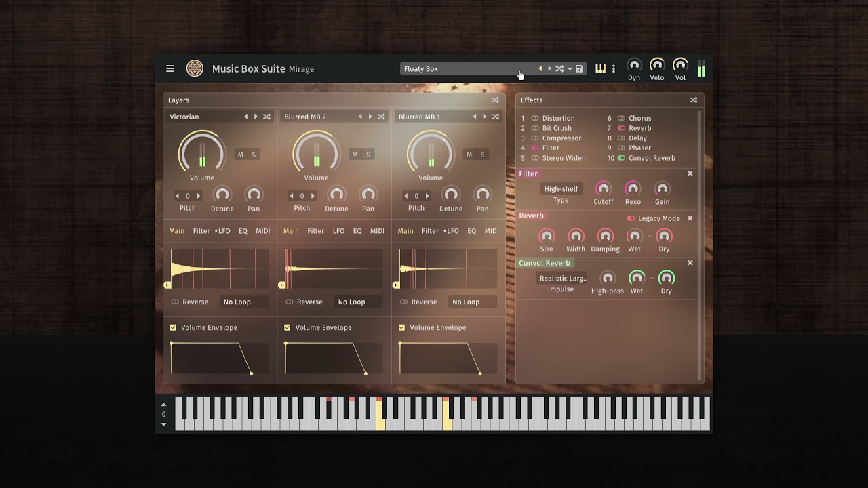The height and width of the screenshot is (488, 868).
Task: Open the Blurred MB 1 sample name dropdown
Action: tap(433, 117)
